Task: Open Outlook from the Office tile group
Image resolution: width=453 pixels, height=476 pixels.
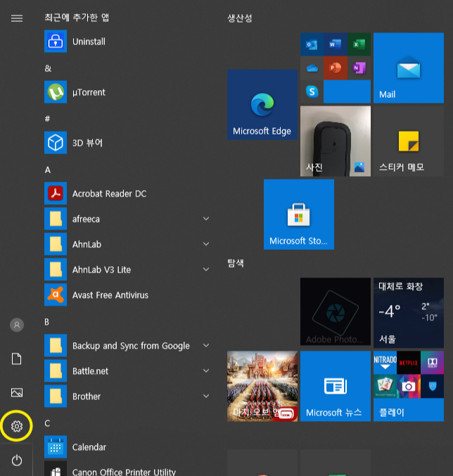Action: [x=312, y=44]
